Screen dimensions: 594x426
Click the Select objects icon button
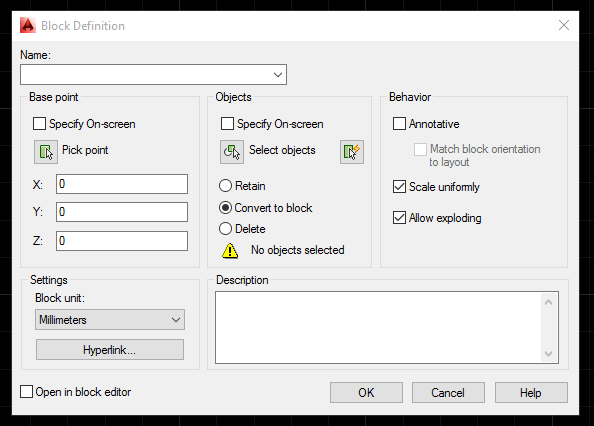(x=232, y=152)
